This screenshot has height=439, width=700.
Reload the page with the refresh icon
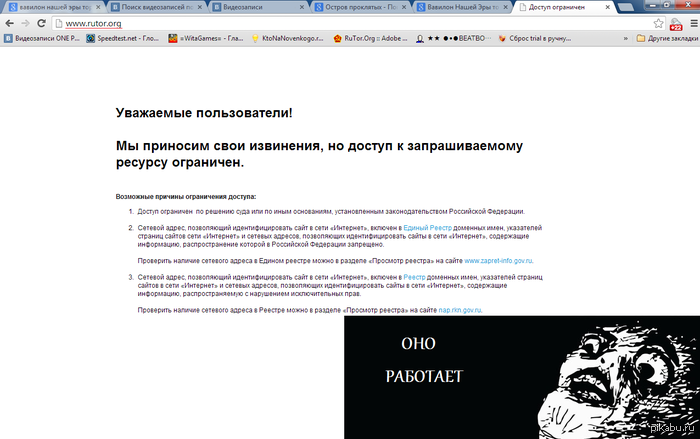pyautogui.click(x=42, y=23)
